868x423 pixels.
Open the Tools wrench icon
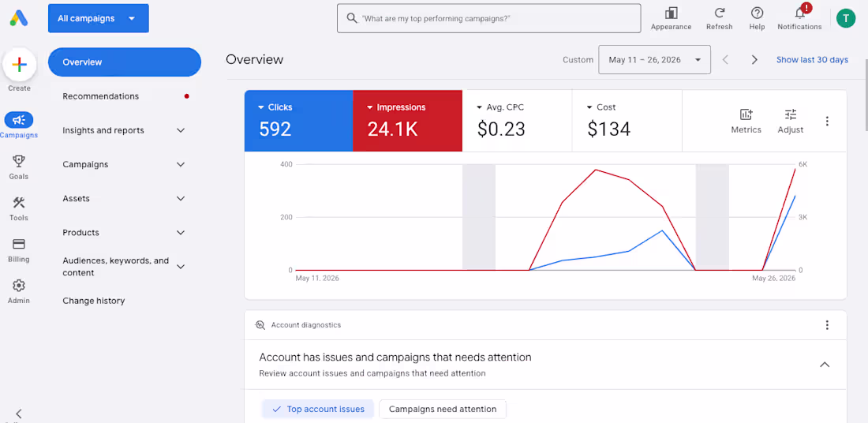pyautogui.click(x=19, y=203)
